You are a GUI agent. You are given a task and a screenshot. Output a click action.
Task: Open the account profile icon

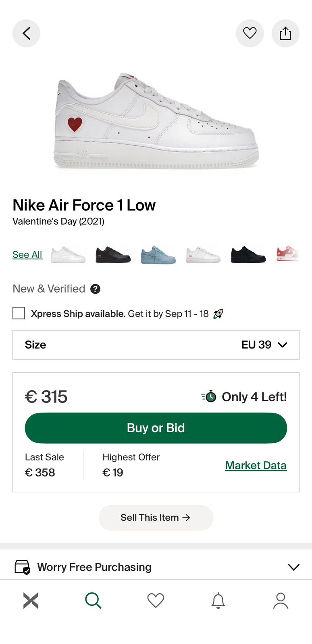[x=281, y=601]
